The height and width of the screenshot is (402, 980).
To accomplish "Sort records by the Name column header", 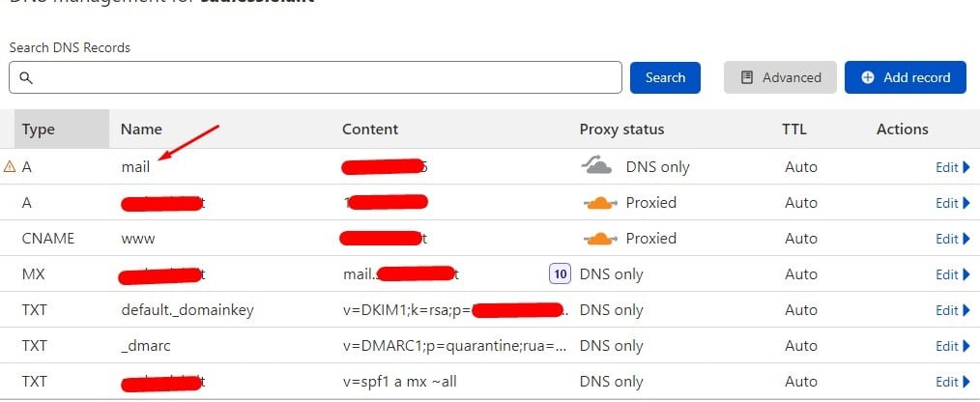I will [141, 129].
